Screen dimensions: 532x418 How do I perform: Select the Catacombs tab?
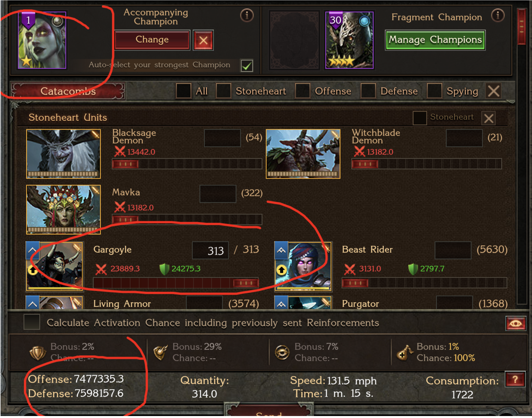click(x=68, y=91)
